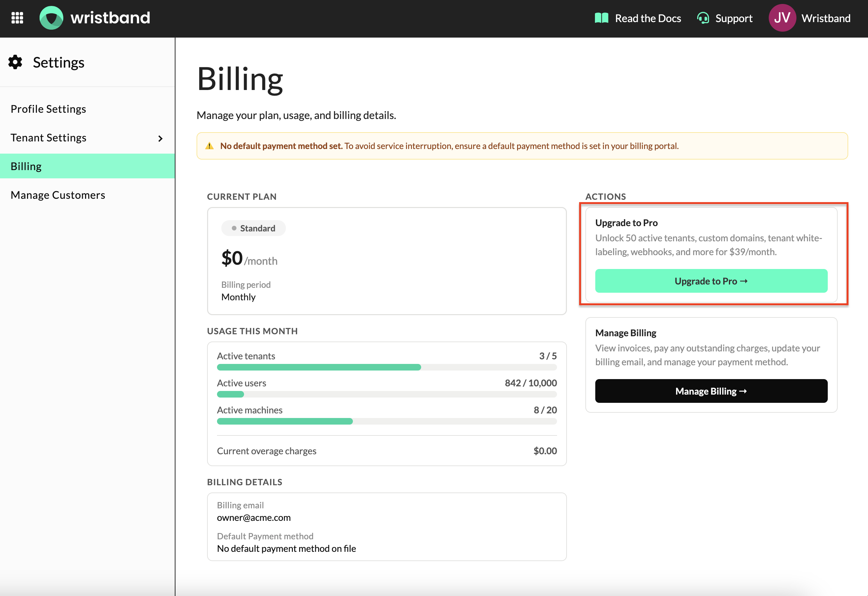Open Read the Docs link

pyautogui.click(x=648, y=18)
